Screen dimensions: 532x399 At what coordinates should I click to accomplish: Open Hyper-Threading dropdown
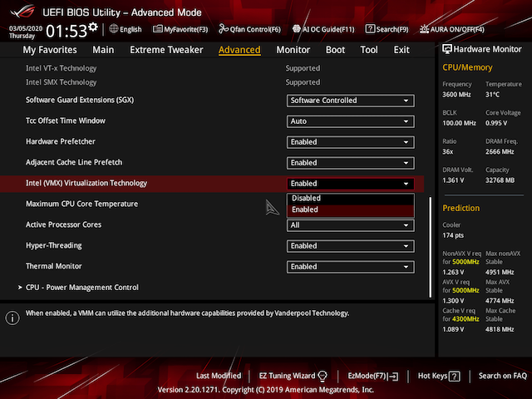[x=351, y=246]
